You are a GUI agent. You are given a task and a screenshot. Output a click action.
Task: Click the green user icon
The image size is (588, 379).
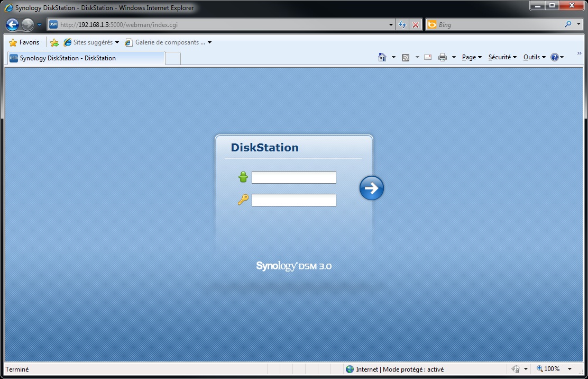click(x=243, y=177)
